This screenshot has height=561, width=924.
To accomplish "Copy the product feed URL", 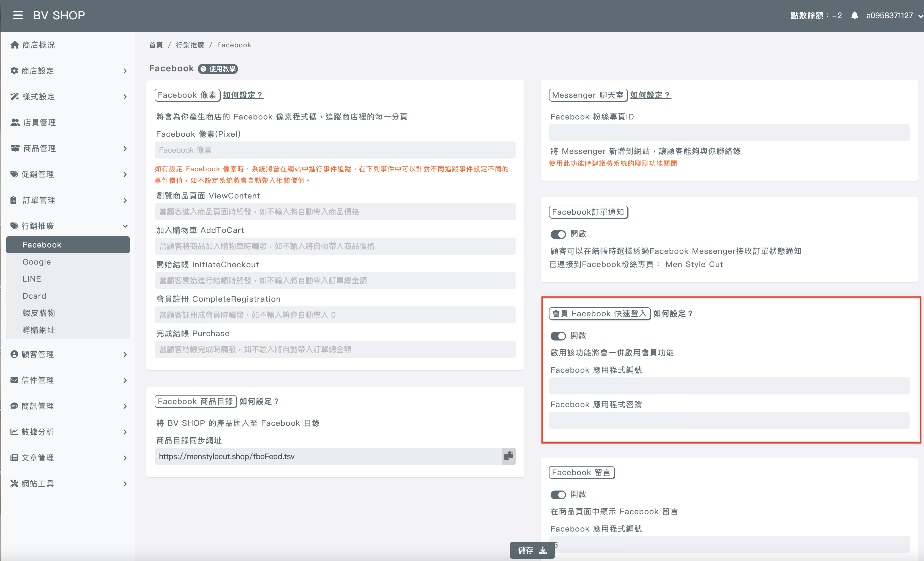I will coord(509,456).
